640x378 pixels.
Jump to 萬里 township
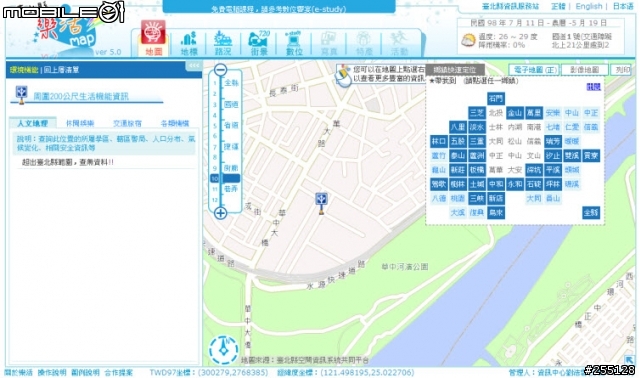[x=533, y=113]
